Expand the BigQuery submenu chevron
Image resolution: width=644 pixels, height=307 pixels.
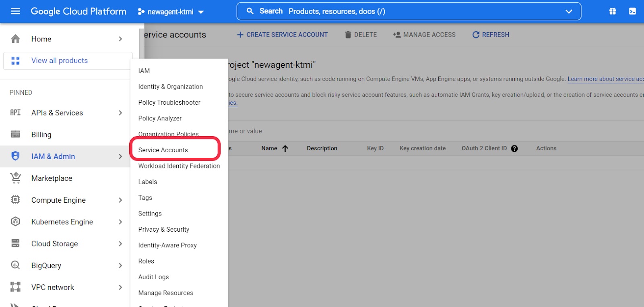click(x=120, y=266)
